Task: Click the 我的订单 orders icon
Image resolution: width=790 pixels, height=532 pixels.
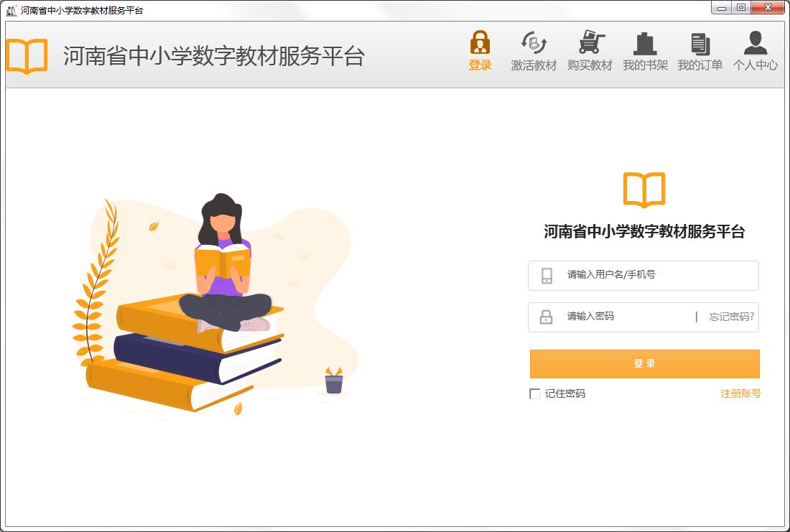Action: tap(699, 43)
